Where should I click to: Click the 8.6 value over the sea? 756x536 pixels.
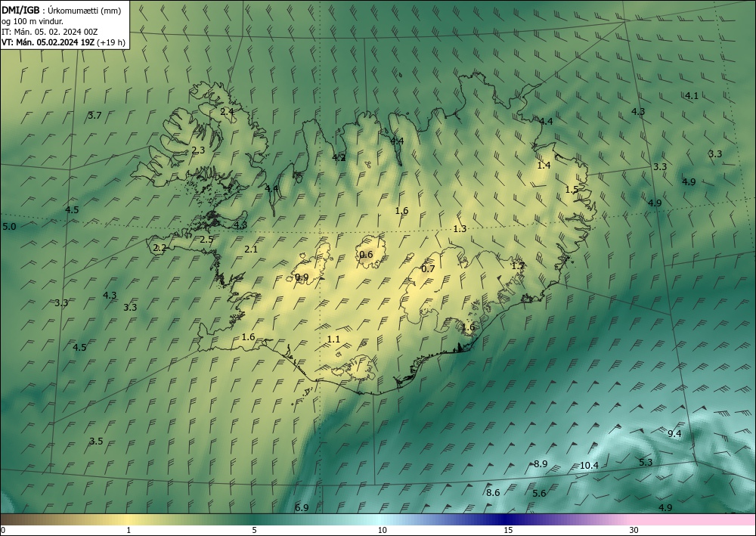pyautogui.click(x=493, y=493)
